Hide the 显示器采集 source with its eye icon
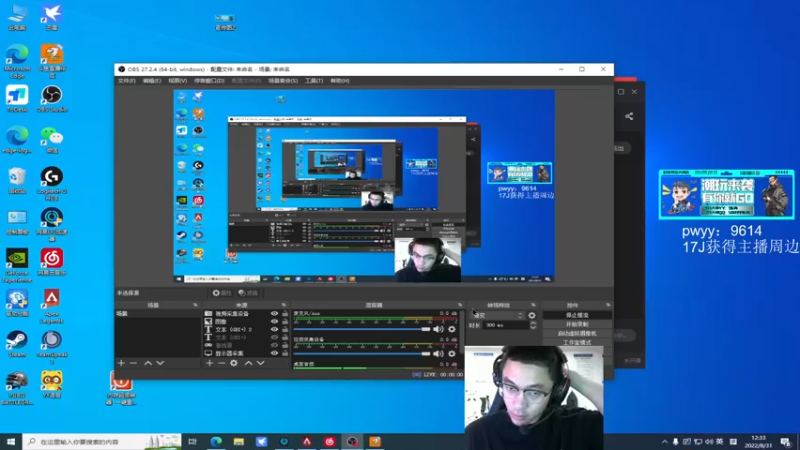This screenshot has width=800, height=450. click(x=274, y=353)
